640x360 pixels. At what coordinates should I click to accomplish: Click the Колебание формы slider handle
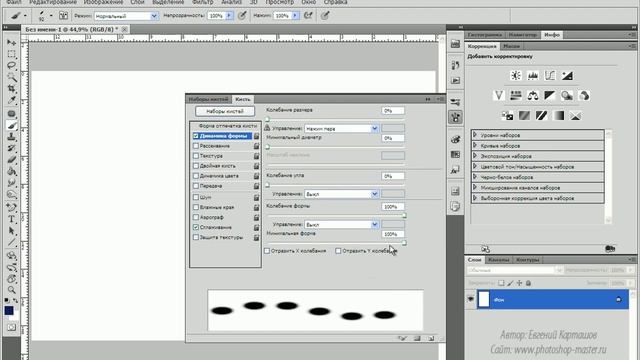(404, 215)
